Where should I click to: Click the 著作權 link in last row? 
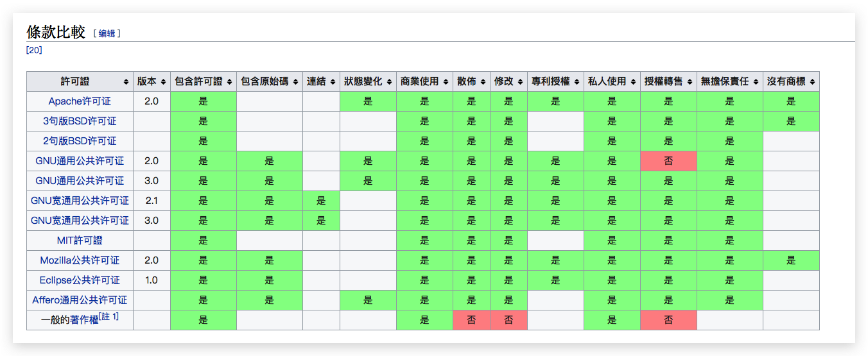pos(84,320)
